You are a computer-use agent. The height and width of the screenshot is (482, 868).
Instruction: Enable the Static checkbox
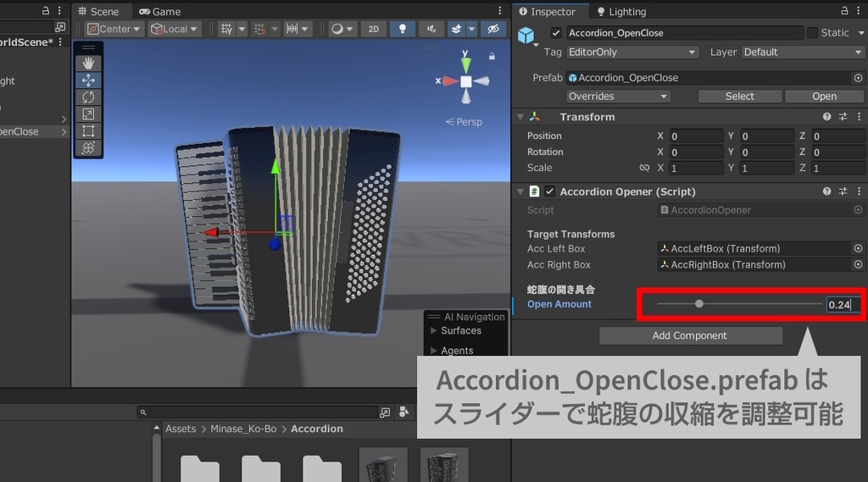click(x=812, y=33)
